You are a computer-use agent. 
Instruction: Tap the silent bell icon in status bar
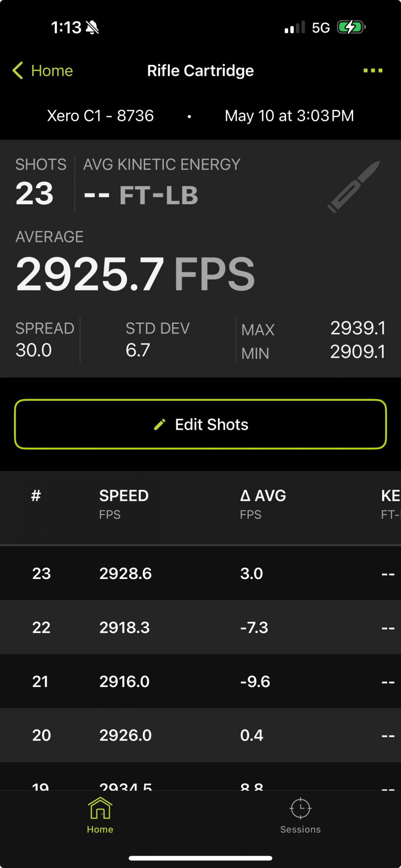(92, 28)
